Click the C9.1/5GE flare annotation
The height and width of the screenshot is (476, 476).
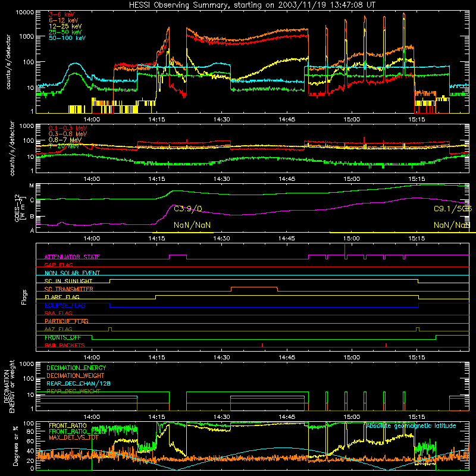pos(452,209)
